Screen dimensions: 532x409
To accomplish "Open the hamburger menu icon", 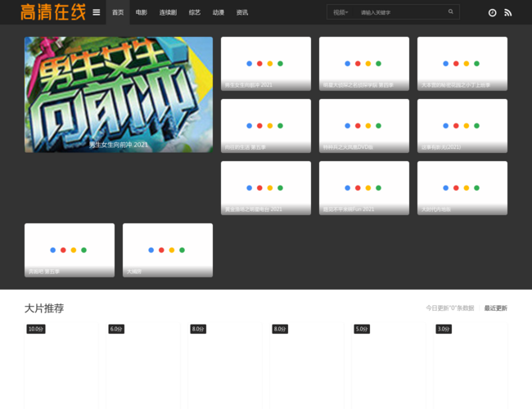I will pos(97,12).
